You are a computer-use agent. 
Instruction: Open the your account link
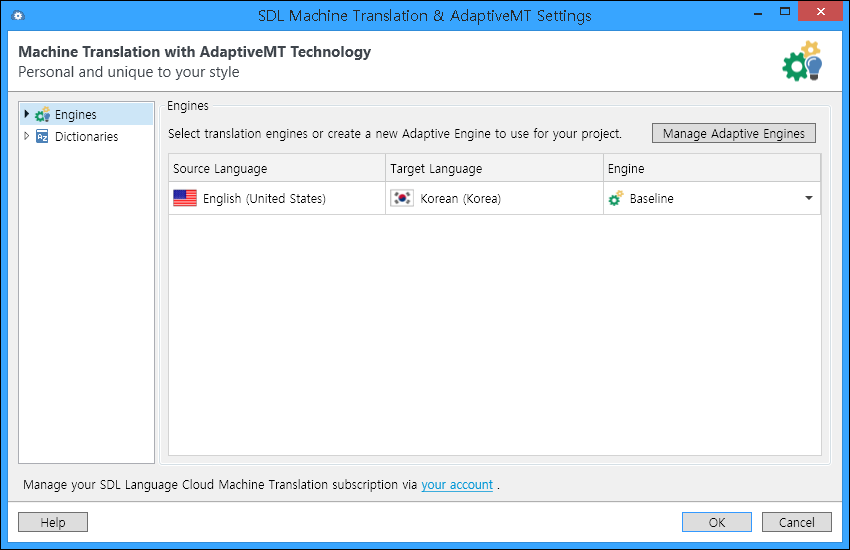coord(457,485)
